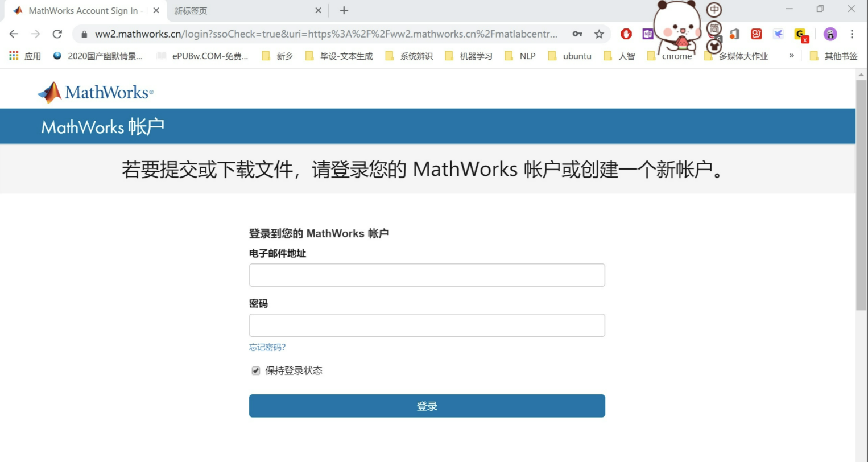868x462 pixels.
Task: Open the 毕设-文本生成 bookmark folder
Action: 339,56
